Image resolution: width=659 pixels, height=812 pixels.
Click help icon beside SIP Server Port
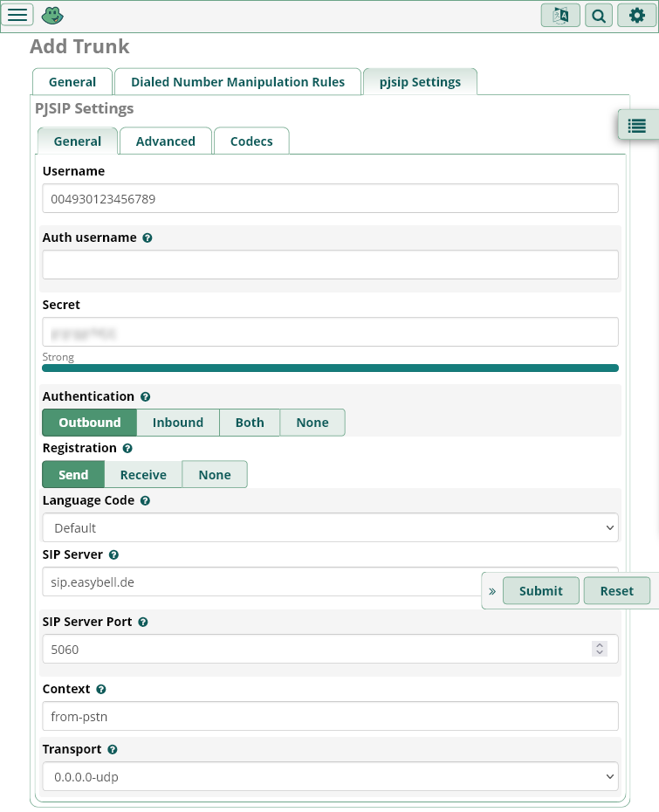pos(143,623)
